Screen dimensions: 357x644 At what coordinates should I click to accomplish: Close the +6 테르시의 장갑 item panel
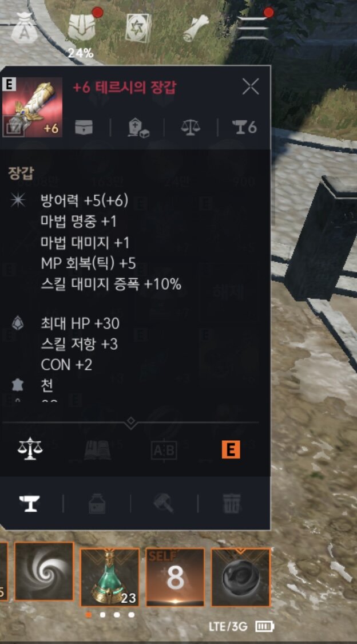(x=251, y=86)
